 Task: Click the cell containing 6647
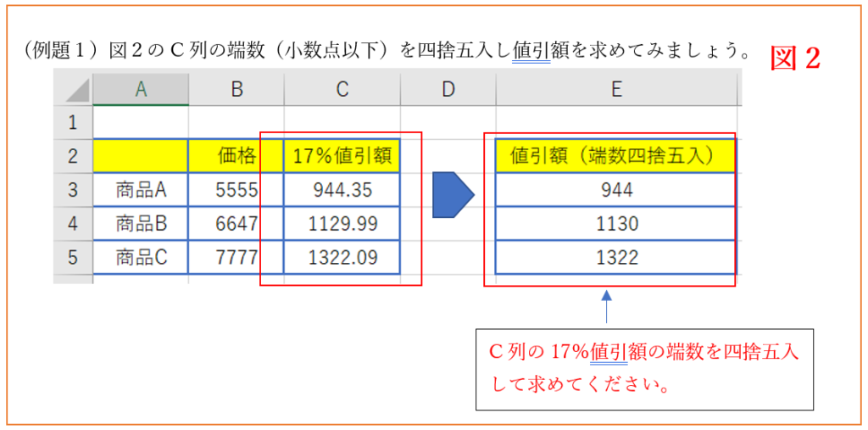[236, 224]
